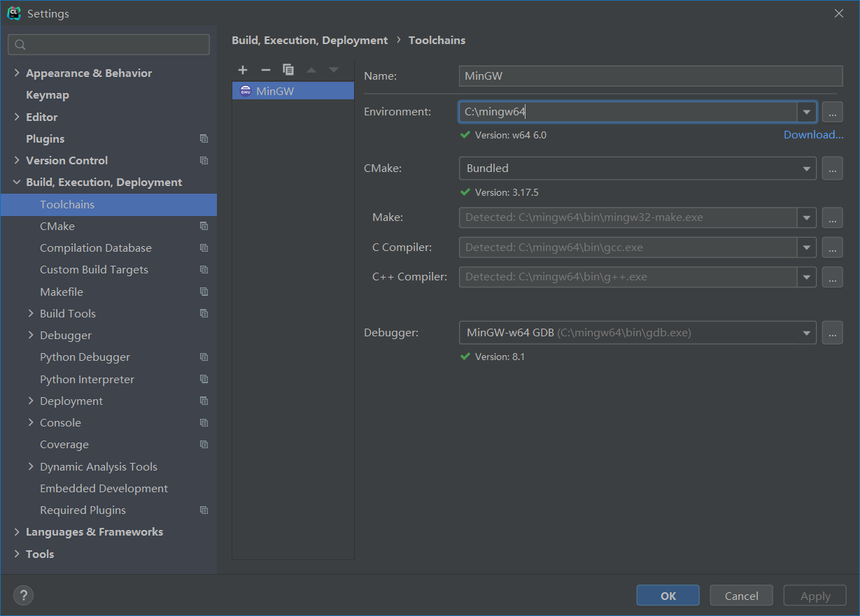The image size is (860, 616).
Task: Browse for C Compiler with ellipsis button
Action: click(x=832, y=248)
